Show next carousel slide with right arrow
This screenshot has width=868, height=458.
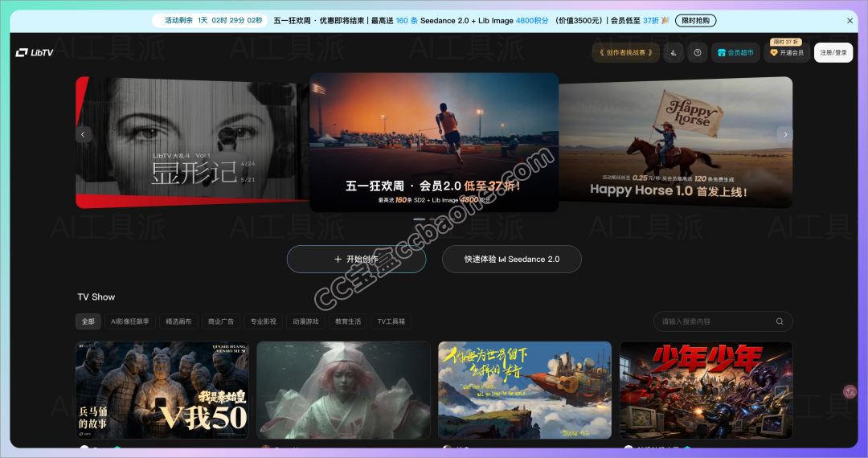[785, 134]
